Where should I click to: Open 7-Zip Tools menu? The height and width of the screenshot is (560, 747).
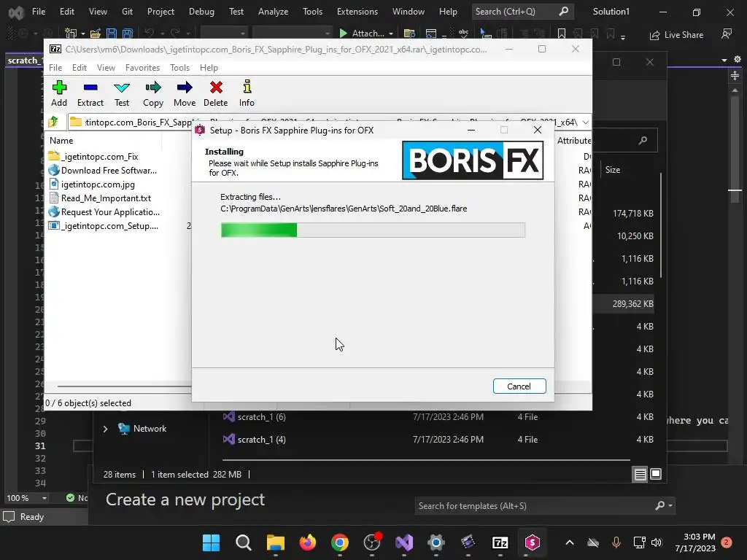coord(179,68)
